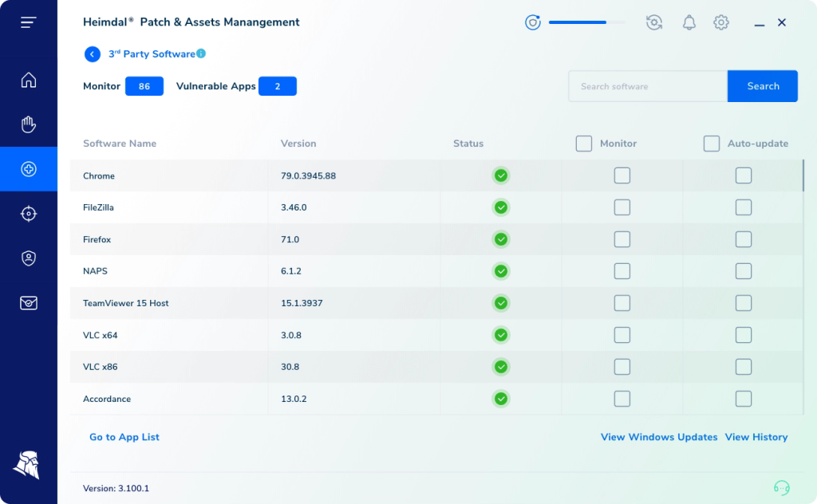Enable Monitor for NAPS
Viewport: 817px width, 504px height.
622,271
